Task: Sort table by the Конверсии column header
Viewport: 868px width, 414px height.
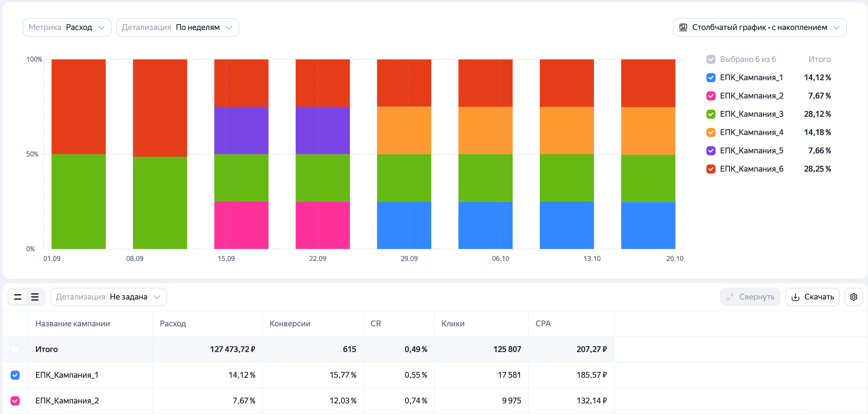Action: (290, 323)
